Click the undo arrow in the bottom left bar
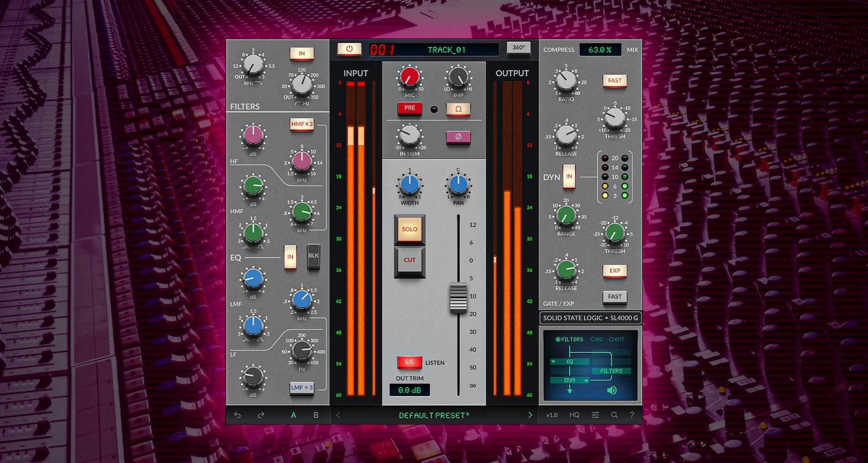868x463 pixels. [x=237, y=415]
